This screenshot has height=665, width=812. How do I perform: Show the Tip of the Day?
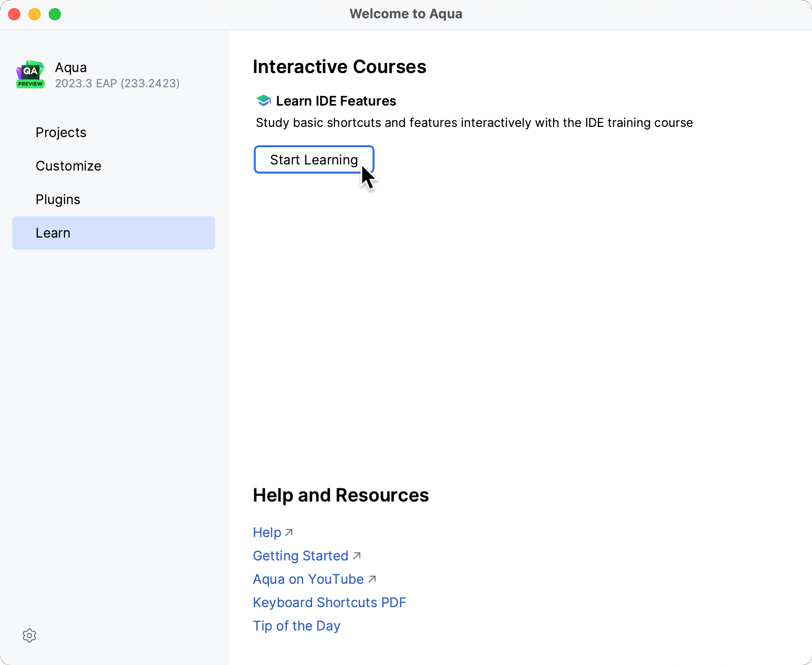pyautogui.click(x=296, y=625)
